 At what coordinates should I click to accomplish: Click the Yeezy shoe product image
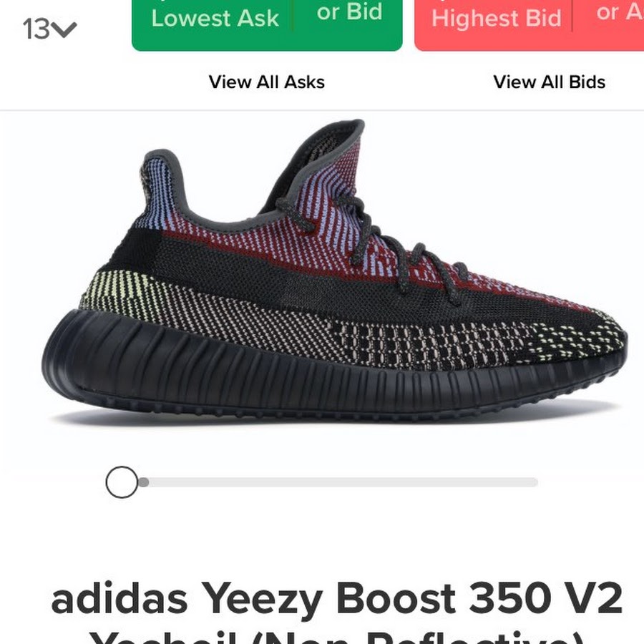(335, 271)
